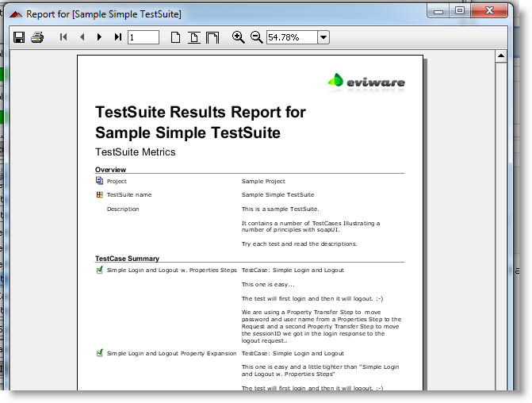Viewport: 532px width, 403px height.
Task: Open the zoom level dropdown arrow
Action: [x=323, y=37]
